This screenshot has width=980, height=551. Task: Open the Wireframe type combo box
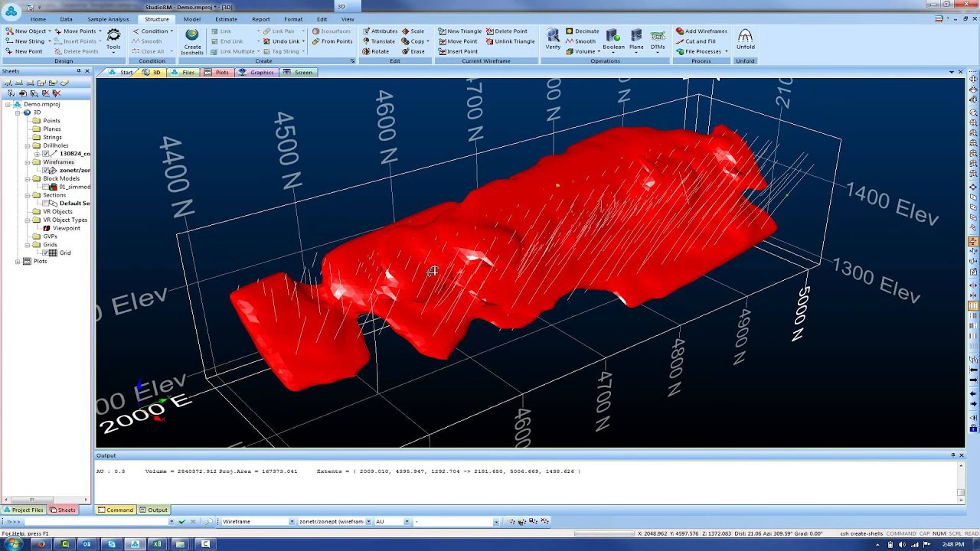258,521
